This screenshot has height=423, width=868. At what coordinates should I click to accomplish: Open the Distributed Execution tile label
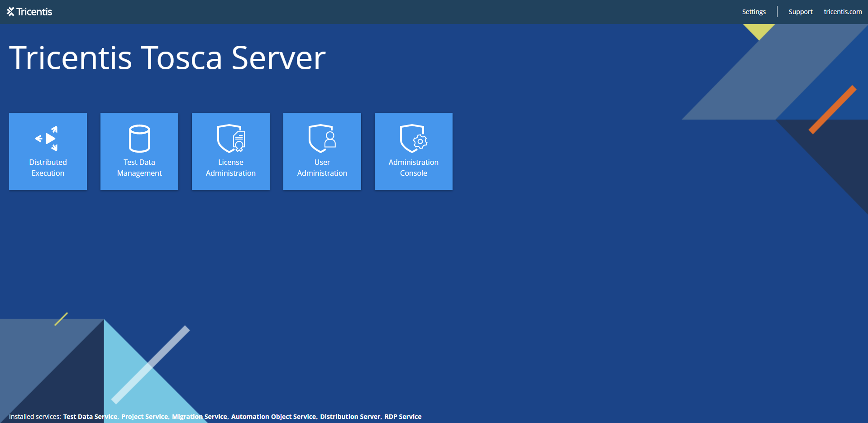pos(48,168)
